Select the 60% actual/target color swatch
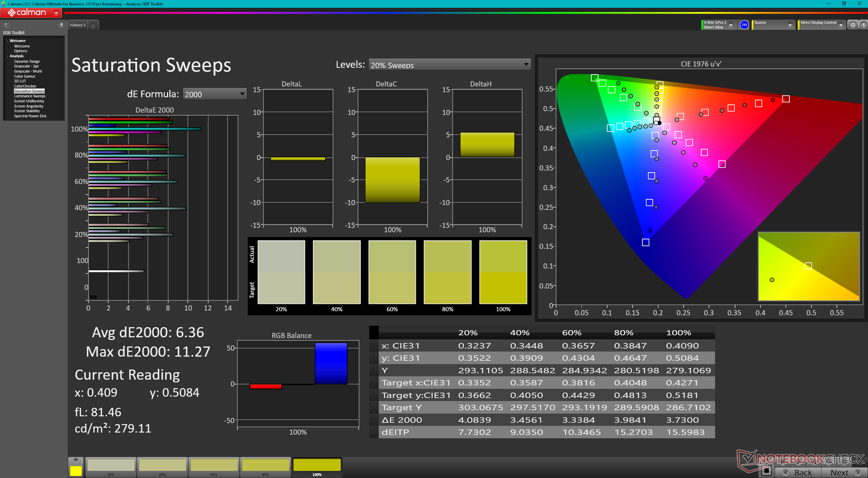Screen dimensions: 868x478 [x=392, y=272]
